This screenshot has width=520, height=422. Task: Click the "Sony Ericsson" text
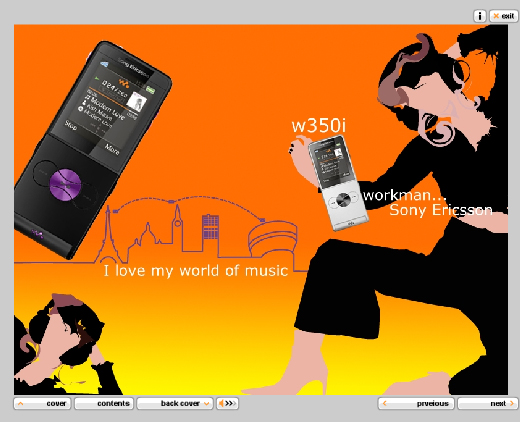441,210
